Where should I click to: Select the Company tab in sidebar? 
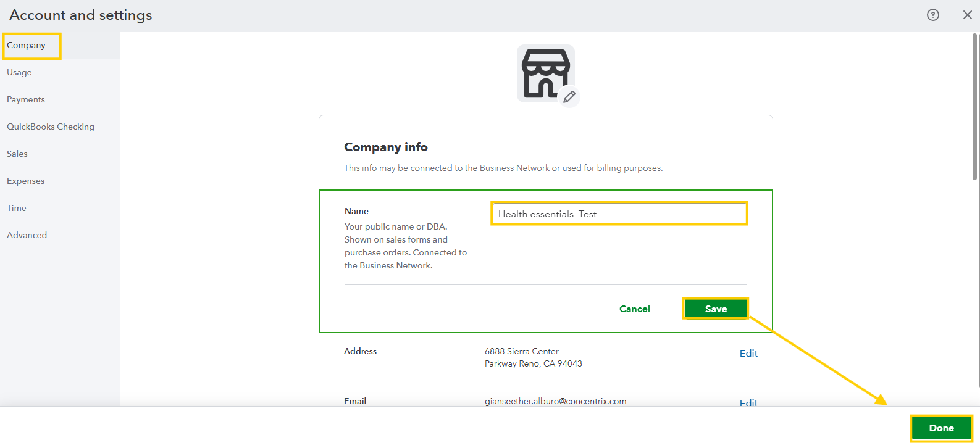[27, 46]
